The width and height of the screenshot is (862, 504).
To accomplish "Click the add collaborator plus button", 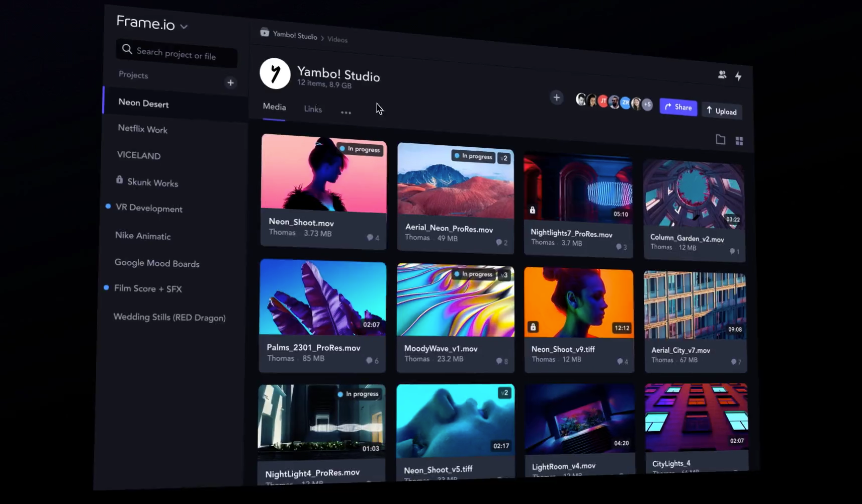I will coord(556,98).
